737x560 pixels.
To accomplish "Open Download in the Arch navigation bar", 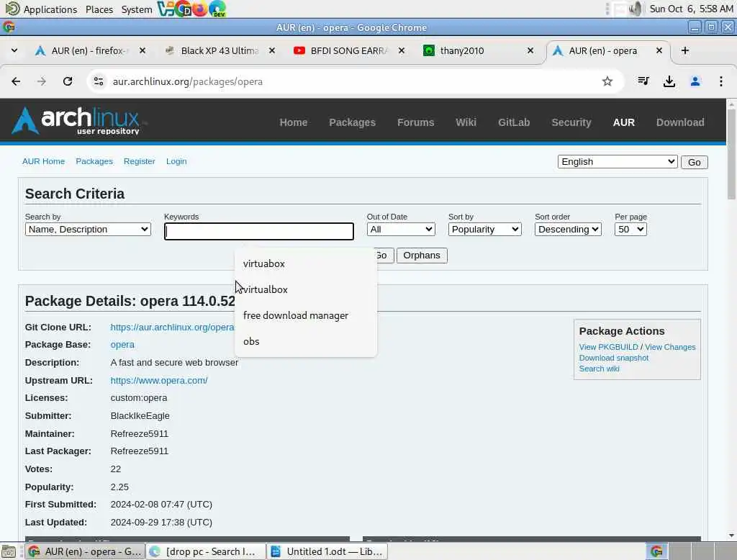I will [x=680, y=122].
